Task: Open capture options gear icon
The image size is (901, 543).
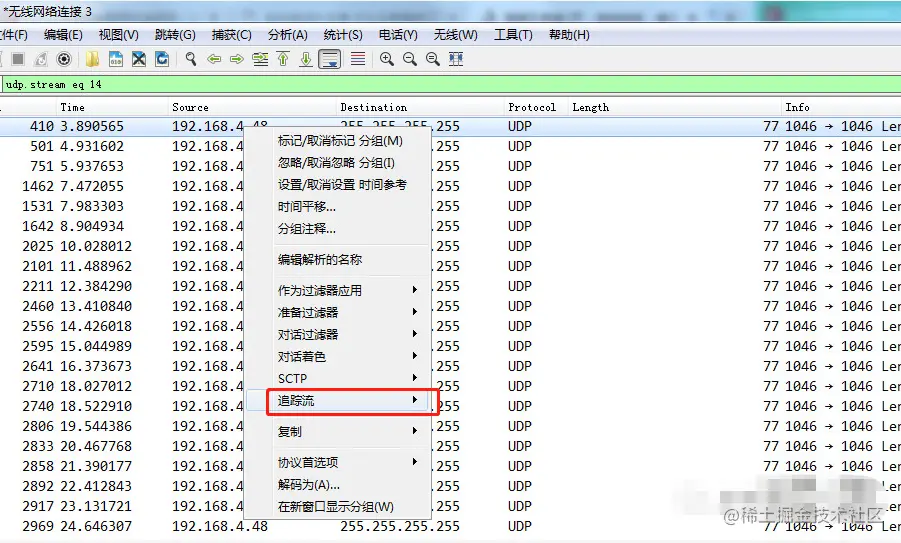Action: click(64, 59)
